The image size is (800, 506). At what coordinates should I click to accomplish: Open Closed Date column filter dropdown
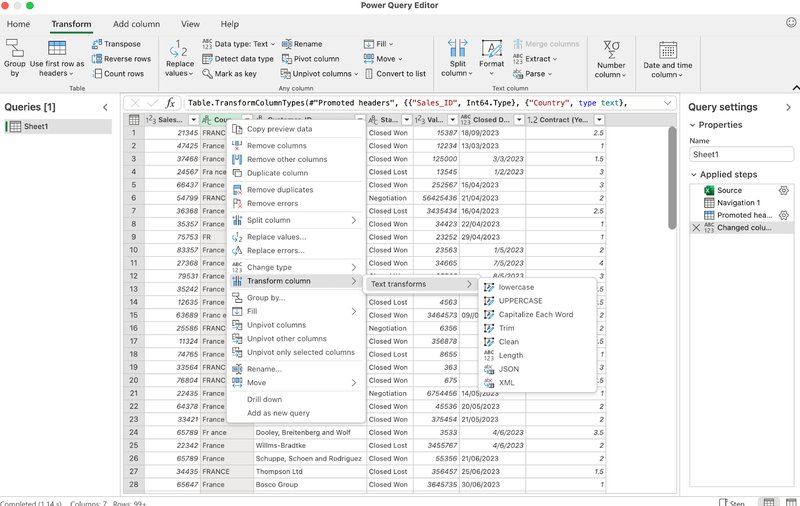pyautogui.click(x=519, y=120)
